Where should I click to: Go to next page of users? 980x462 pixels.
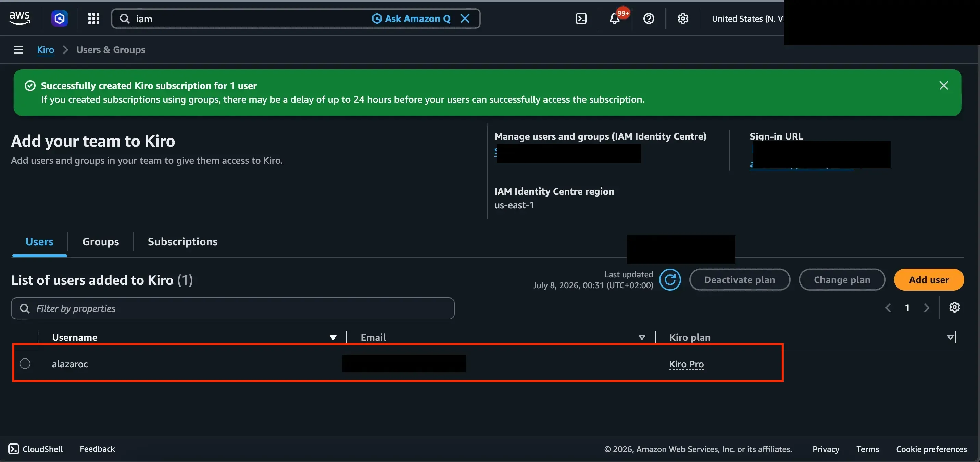click(926, 308)
